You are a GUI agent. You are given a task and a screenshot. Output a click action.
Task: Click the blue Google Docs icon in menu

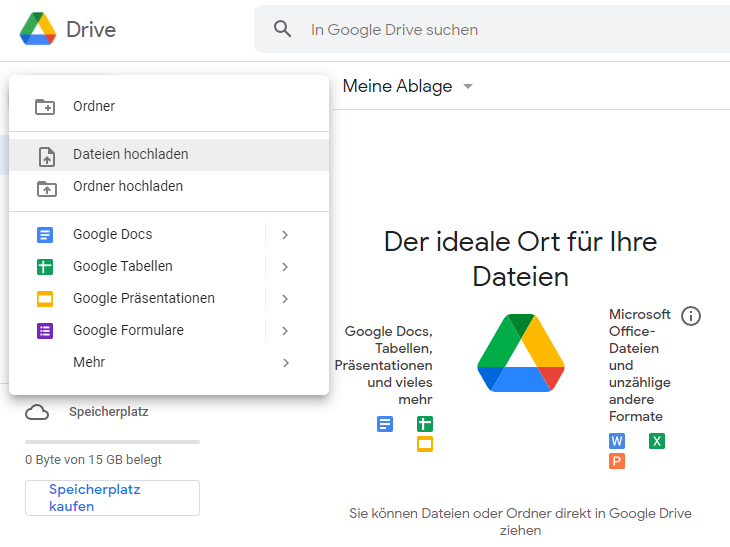[x=45, y=235]
